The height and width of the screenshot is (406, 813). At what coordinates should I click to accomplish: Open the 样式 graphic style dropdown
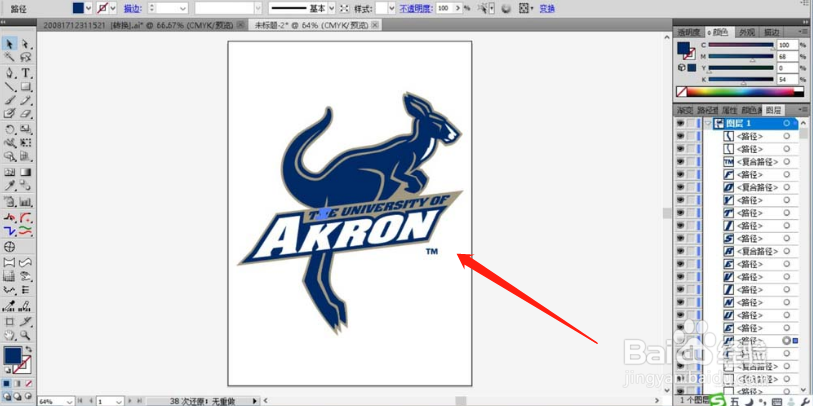[x=391, y=8]
